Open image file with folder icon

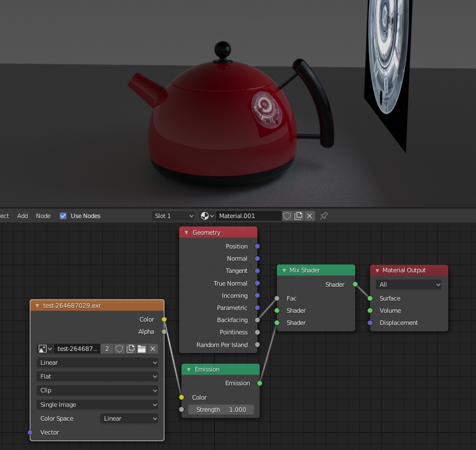pos(142,349)
